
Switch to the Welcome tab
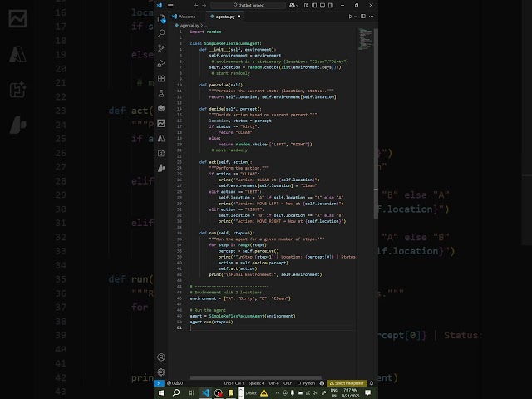click(187, 17)
